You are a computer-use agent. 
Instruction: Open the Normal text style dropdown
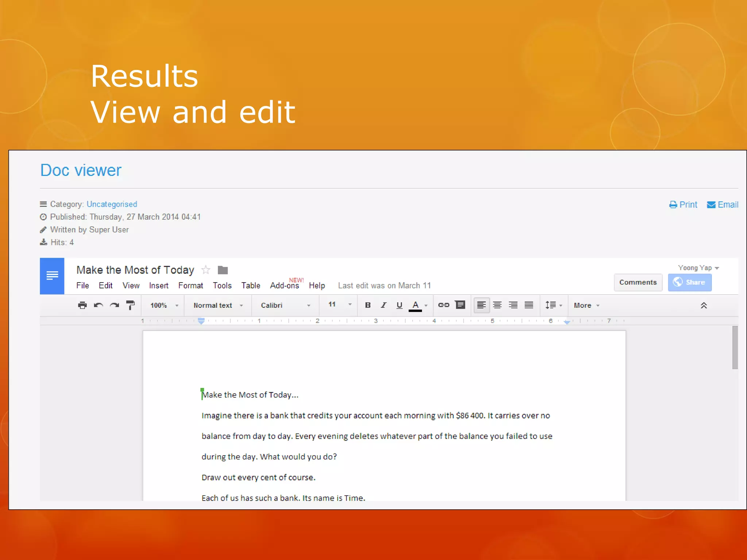[218, 305]
